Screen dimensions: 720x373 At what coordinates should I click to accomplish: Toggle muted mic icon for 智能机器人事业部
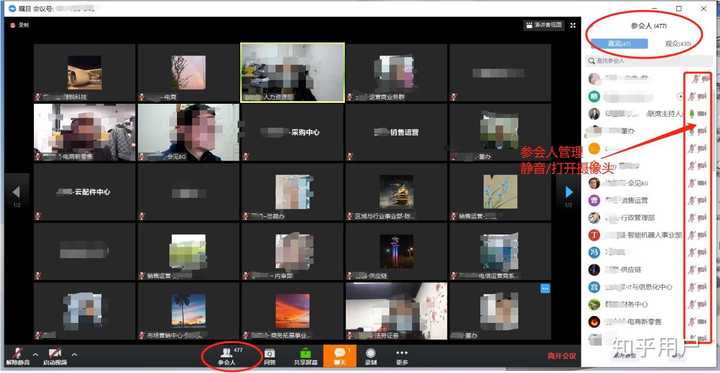click(691, 235)
